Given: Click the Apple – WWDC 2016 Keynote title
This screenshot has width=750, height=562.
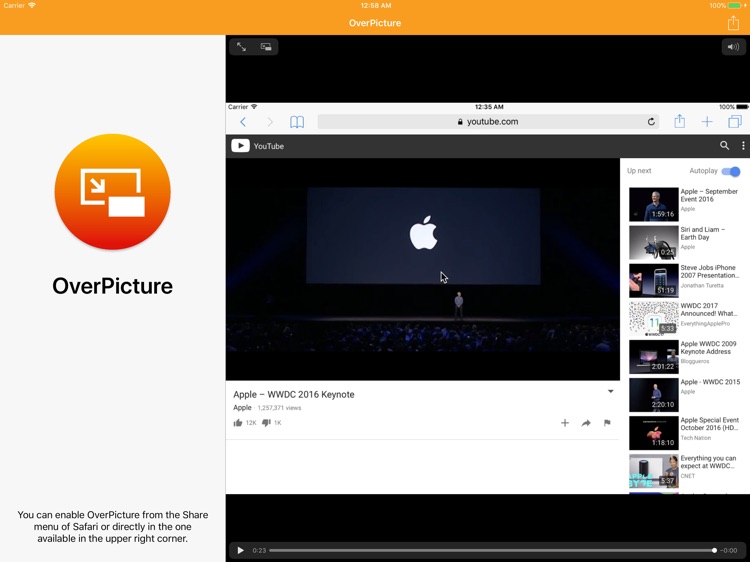Looking at the screenshot, I should (x=294, y=395).
